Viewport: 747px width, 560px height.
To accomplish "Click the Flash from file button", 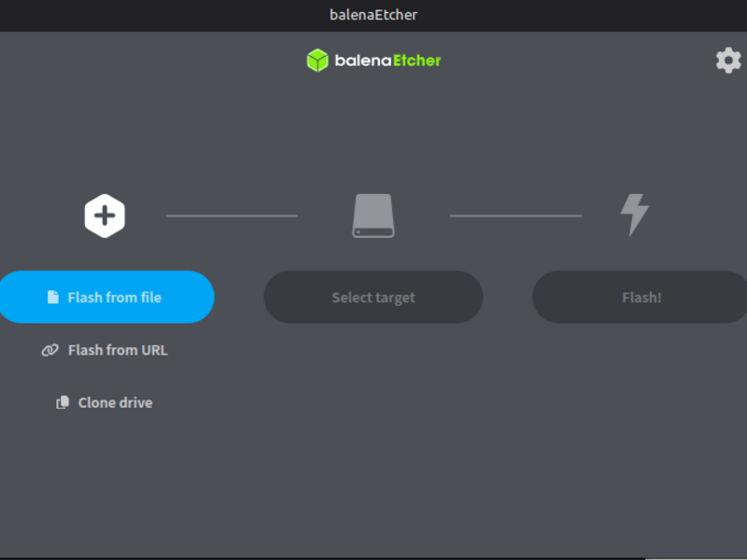I will (106, 297).
